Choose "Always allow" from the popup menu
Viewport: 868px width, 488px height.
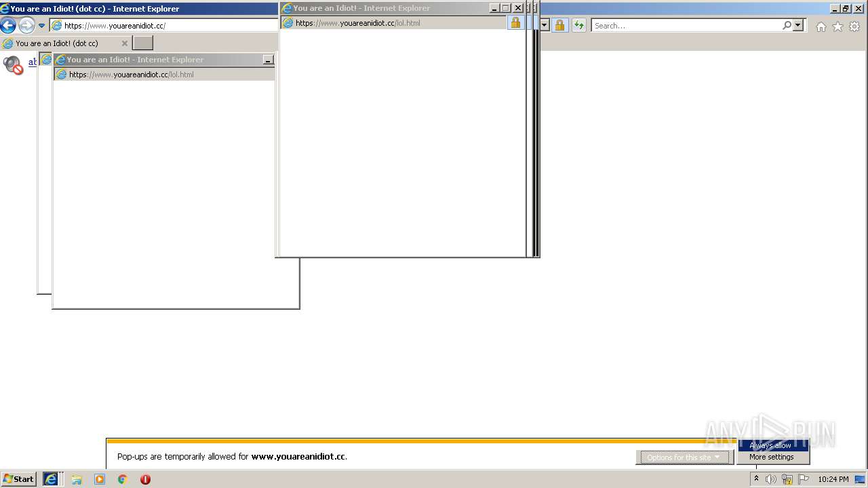coord(773,445)
